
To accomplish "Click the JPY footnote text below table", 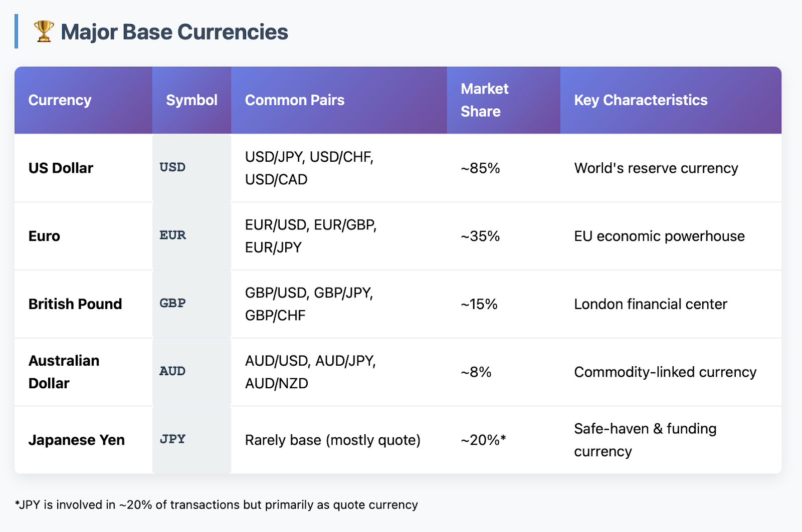I will coord(217,505).
